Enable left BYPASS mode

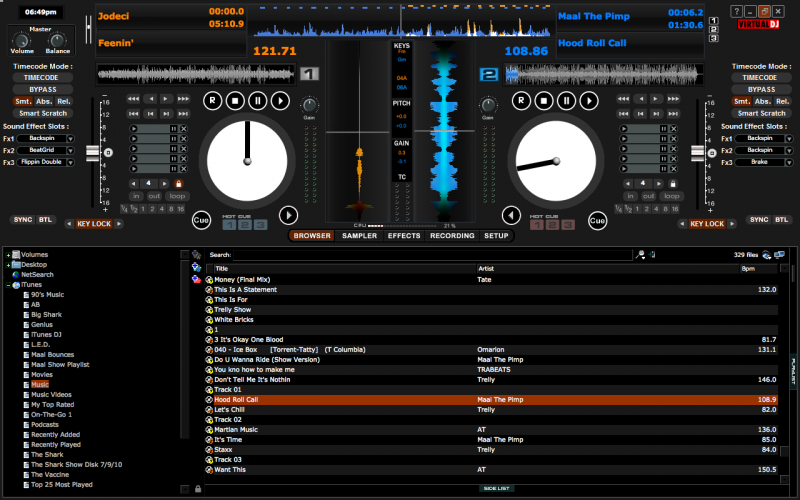[x=43, y=89]
